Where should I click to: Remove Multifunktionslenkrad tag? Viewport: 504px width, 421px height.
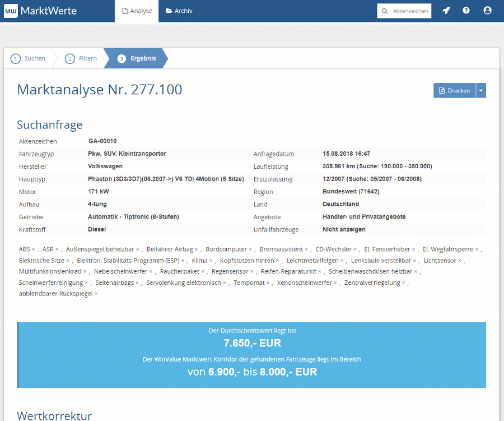(x=85, y=272)
